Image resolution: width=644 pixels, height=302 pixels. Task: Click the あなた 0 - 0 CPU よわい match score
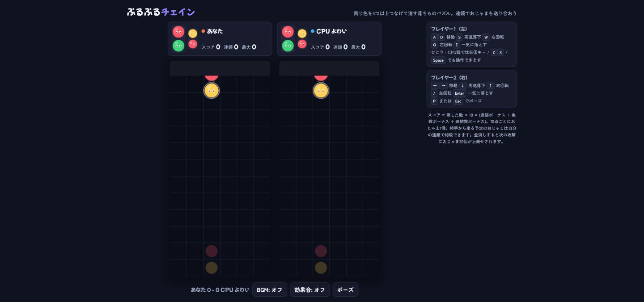click(x=220, y=290)
